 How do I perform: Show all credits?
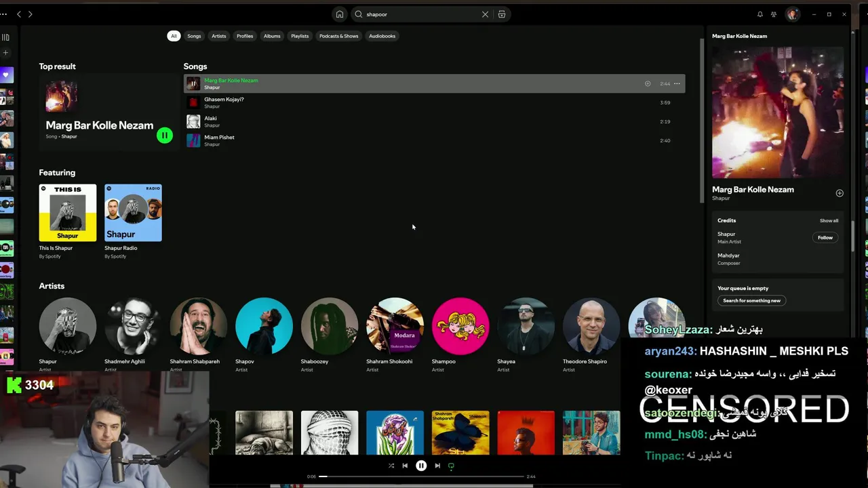(x=829, y=220)
